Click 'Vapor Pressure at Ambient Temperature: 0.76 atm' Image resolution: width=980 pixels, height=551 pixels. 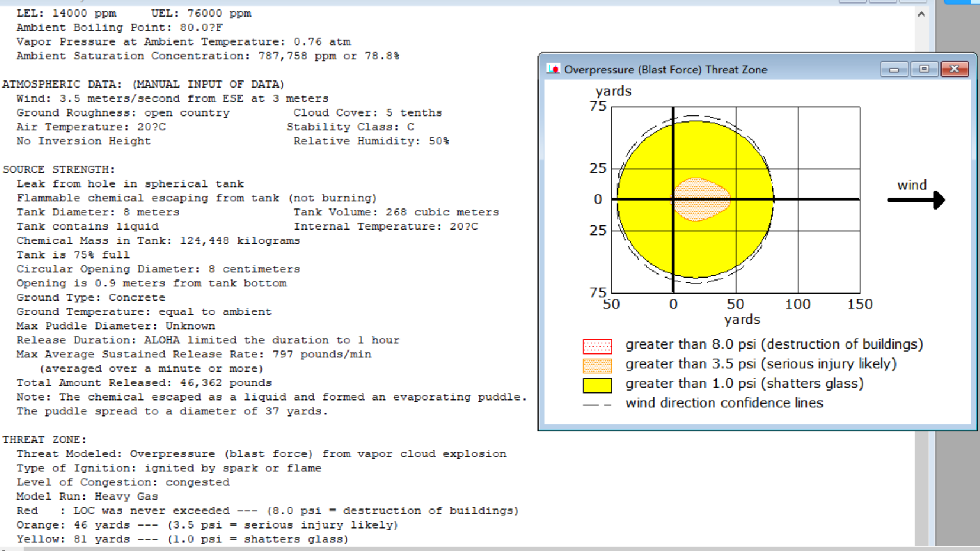click(x=183, y=42)
